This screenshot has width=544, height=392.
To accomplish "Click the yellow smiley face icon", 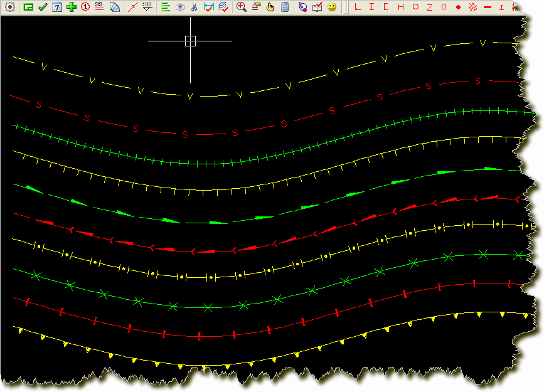I will click(x=332, y=7).
